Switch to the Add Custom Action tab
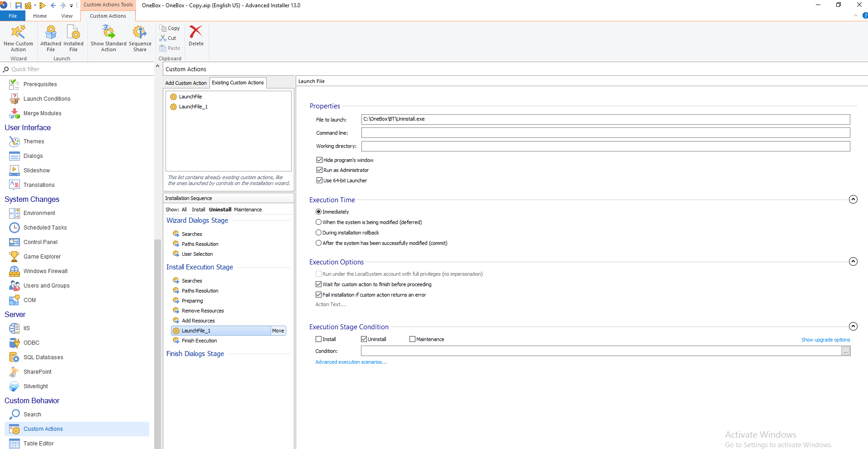868x449 pixels. pos(186,83)
